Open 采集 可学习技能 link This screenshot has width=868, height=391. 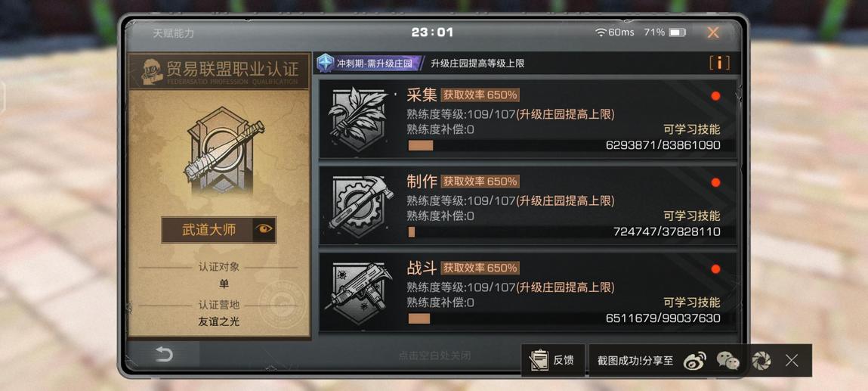coord(692,129)
